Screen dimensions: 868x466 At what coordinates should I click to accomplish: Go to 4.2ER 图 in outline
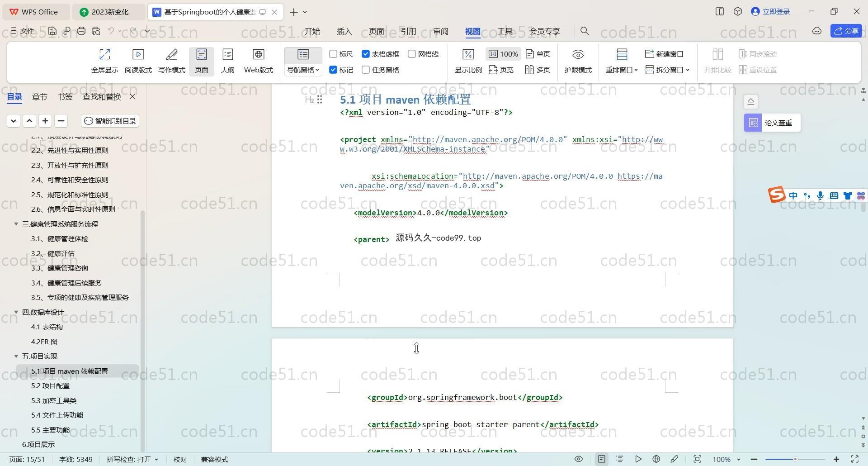44,342
